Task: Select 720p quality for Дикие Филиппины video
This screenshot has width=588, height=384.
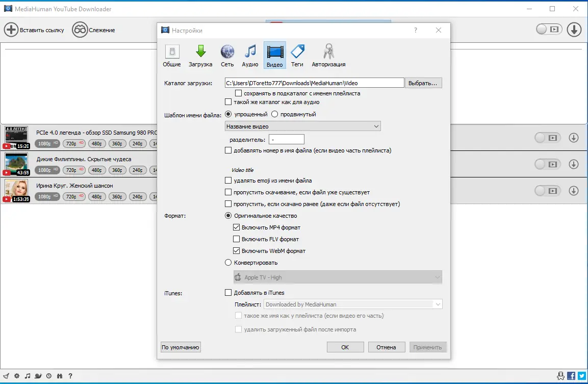Action: click(x=74, y=170)
